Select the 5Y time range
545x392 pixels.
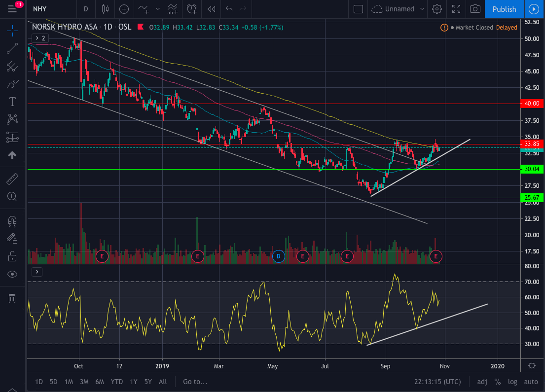(x=148, y=382)
